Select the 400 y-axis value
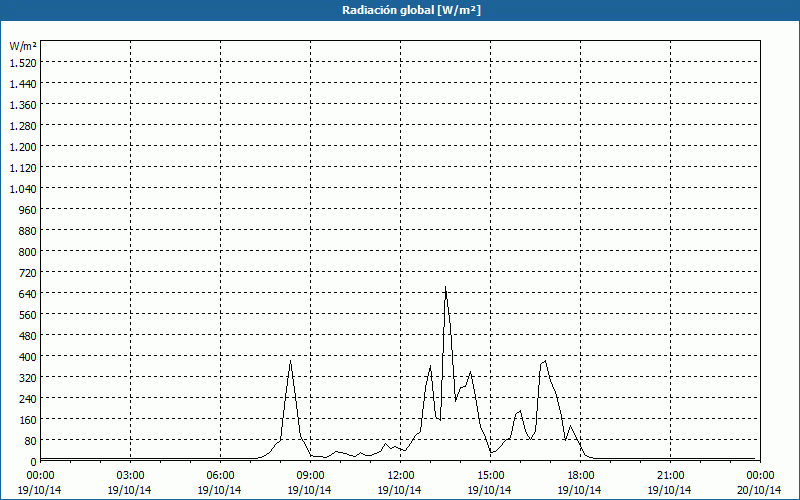Image resolution: width=800 pixels, height=500 pixels. 28,357
